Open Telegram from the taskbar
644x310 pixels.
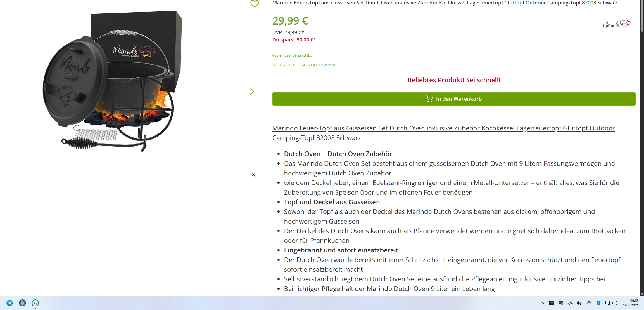click(10, 303)
